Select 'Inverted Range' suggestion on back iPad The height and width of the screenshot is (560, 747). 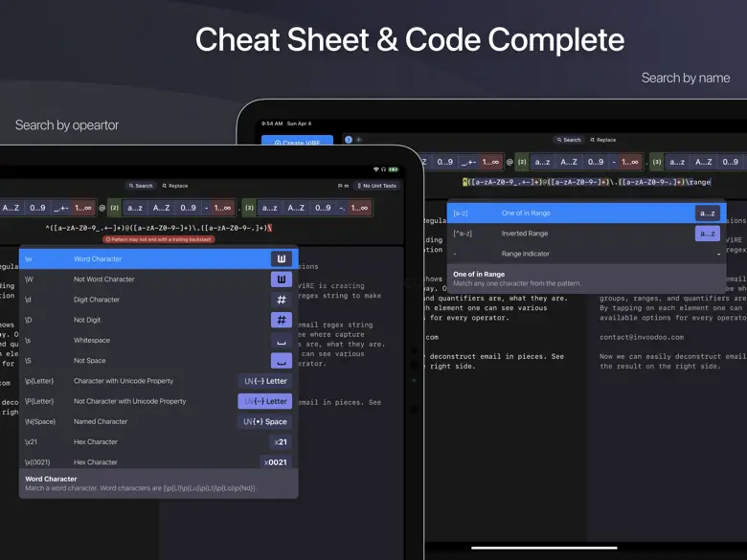pyautogui.click(x=586, y=234)
